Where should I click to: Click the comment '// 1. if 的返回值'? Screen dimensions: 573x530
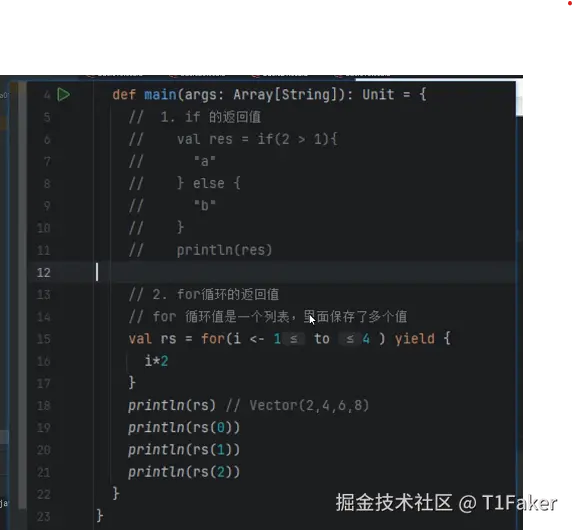click(195, 117)
